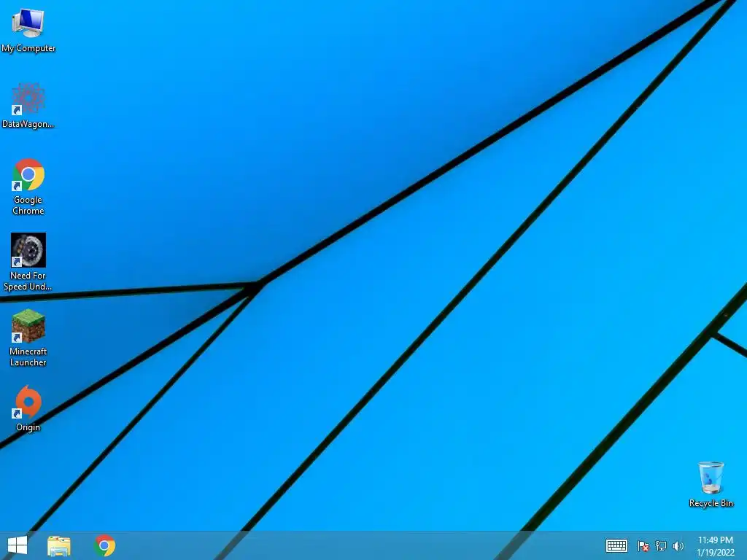The image size is (747, 560).
Task: Click the "DataWagon..." label text
Action: (x=28, y=124)
